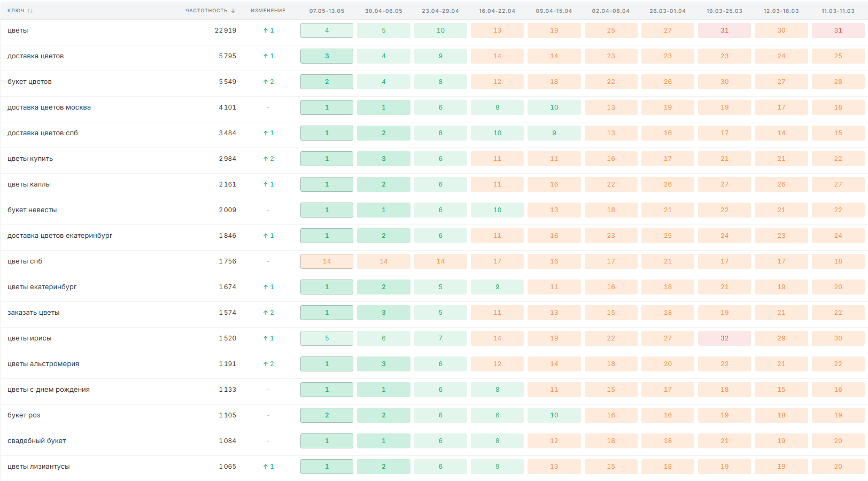Open keyword доставка цветов екатеринбург
Image resolution: width=868 pixels, height=481 pixels.
[60, 236]
